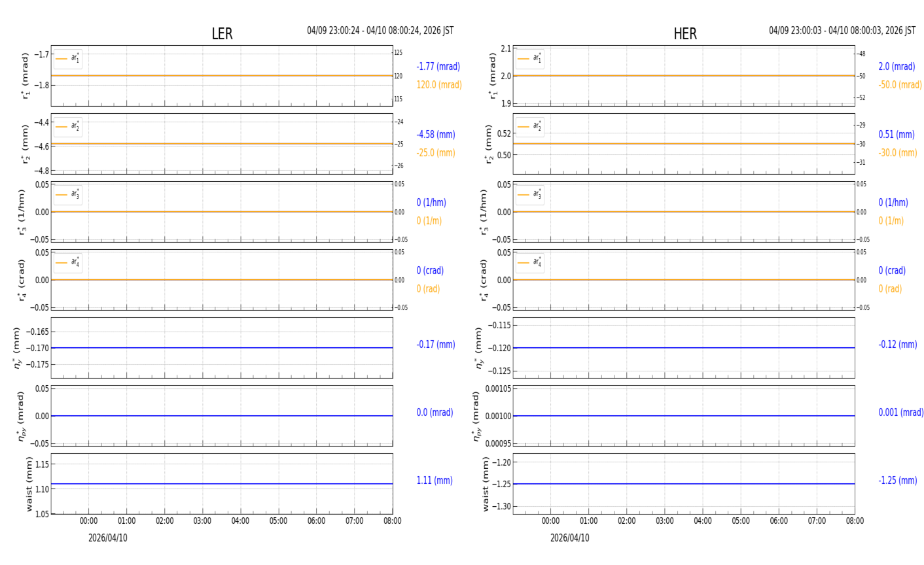This screenshot has height=565, width=924.
Task: Click the HER orange value 0 (1/m)
Action: (x=891, y=221)
